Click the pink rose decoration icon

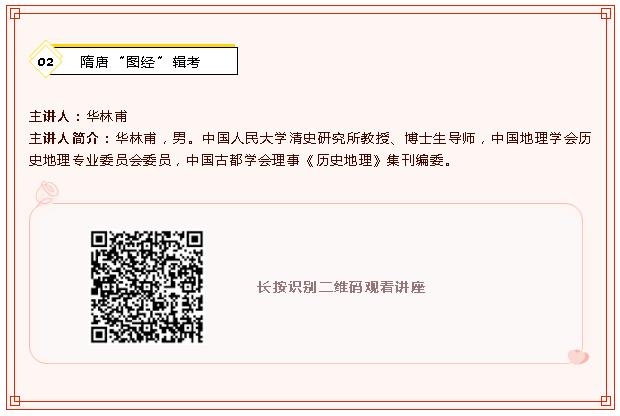point(47,193)
